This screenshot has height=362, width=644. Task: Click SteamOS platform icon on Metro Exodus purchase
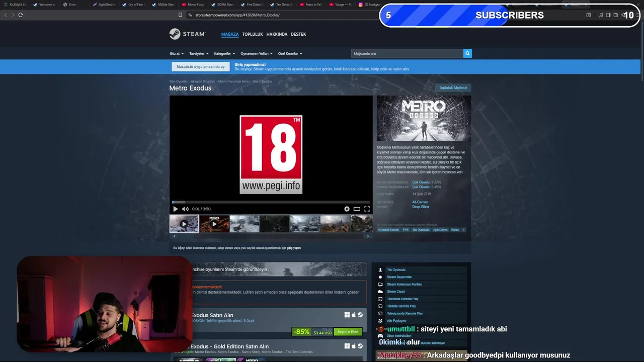[x=360, y=315]
